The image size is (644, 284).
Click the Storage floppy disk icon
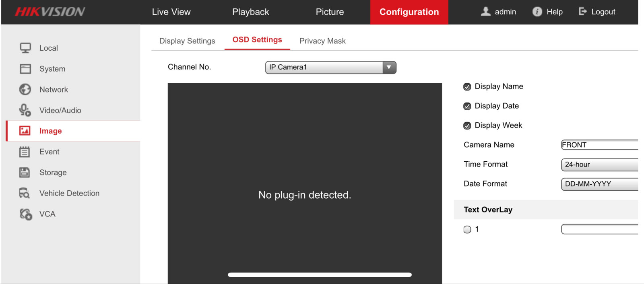[25, 173]
